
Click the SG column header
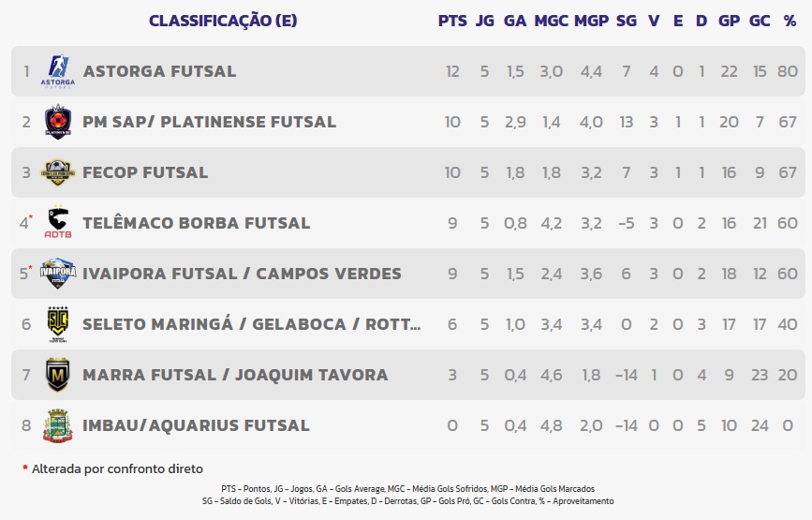[626, 21]
